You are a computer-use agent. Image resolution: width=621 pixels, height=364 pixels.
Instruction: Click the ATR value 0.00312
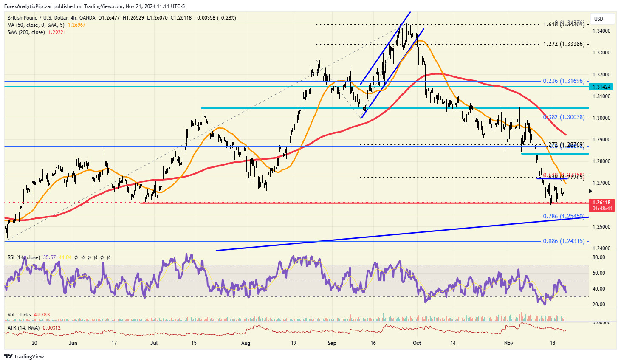click(x=51, y=328)
